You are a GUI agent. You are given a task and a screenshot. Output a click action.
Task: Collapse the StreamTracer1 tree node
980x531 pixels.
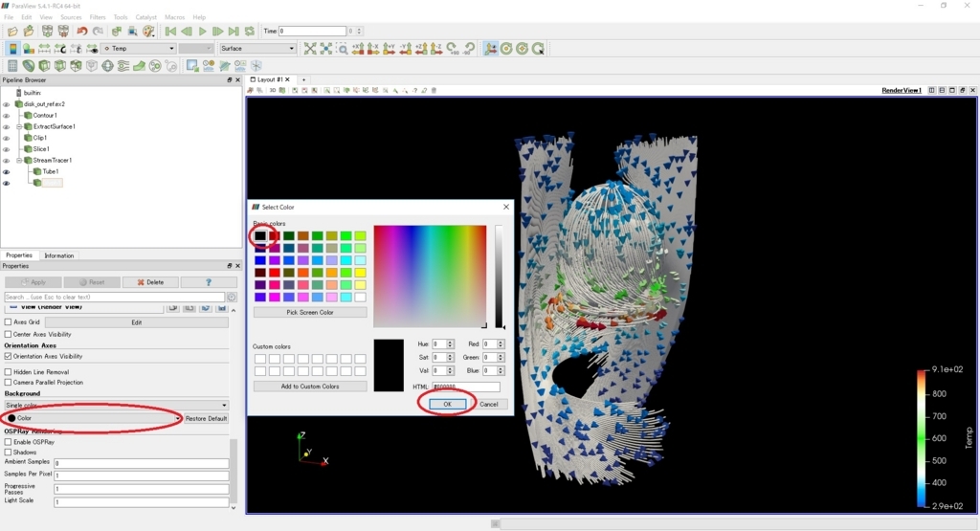click(19, 161)
